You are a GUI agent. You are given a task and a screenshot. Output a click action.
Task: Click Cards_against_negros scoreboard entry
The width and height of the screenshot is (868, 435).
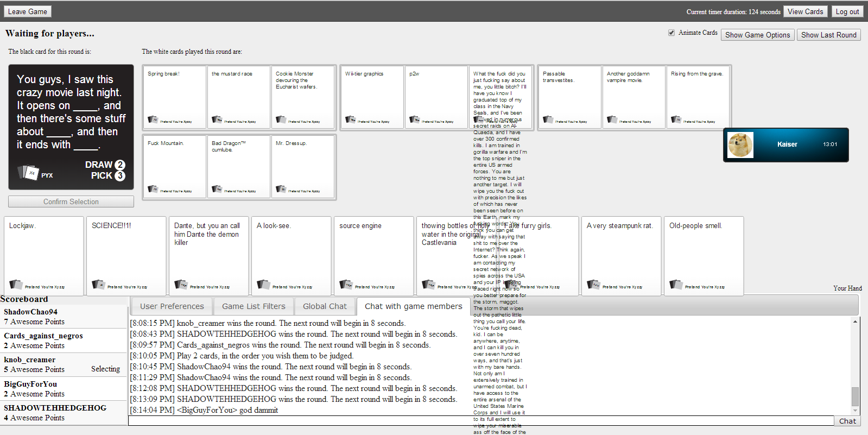pyautogui.click(x=64, y=341)
